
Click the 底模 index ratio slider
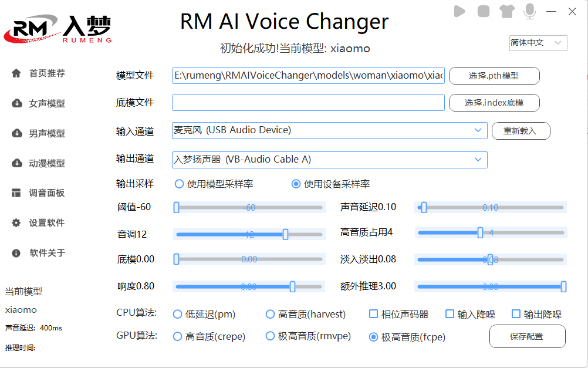[x=249, y=259]
